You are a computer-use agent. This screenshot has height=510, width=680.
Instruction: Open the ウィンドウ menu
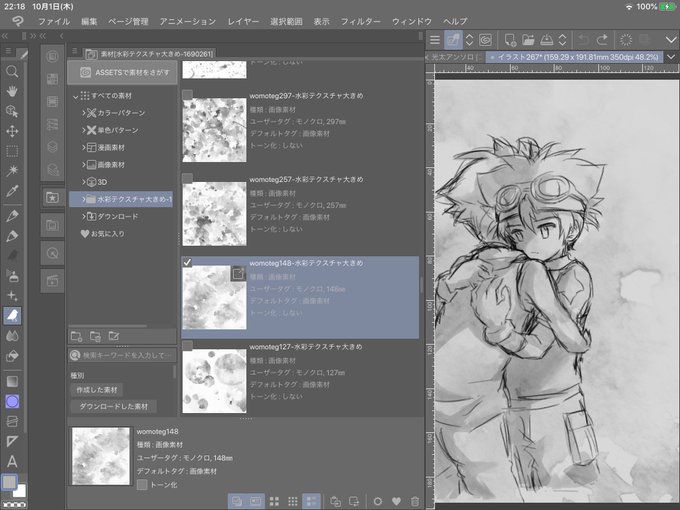coord(412,21)
